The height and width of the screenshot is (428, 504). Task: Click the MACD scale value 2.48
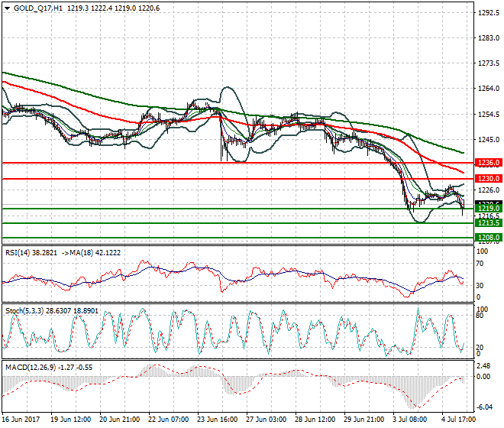click(x=483, y=366)
